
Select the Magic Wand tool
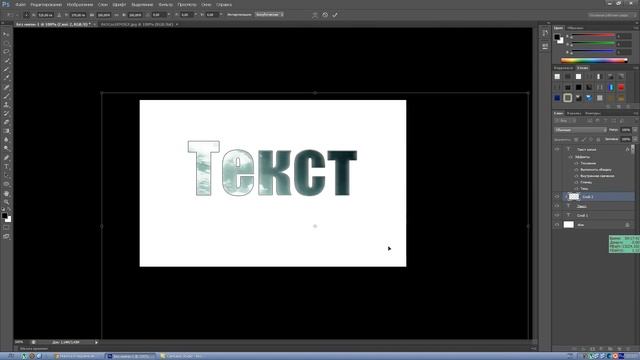pos(6,61)
